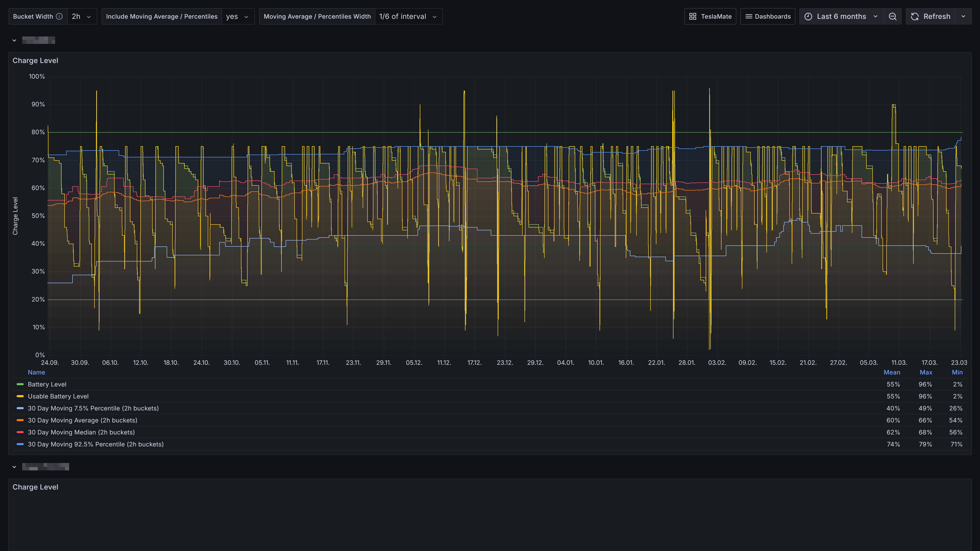Open Last 6 months time range picker

pyautogui.click(x=841, y=16)
